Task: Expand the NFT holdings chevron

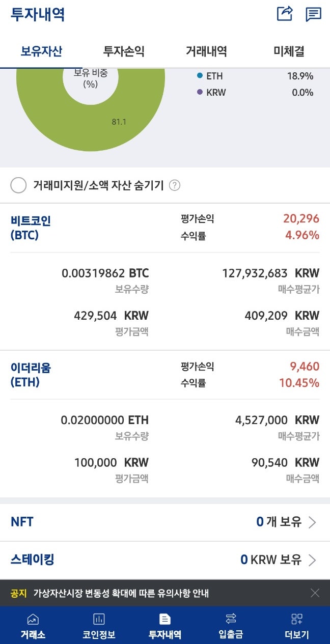Action: [313, 522]
